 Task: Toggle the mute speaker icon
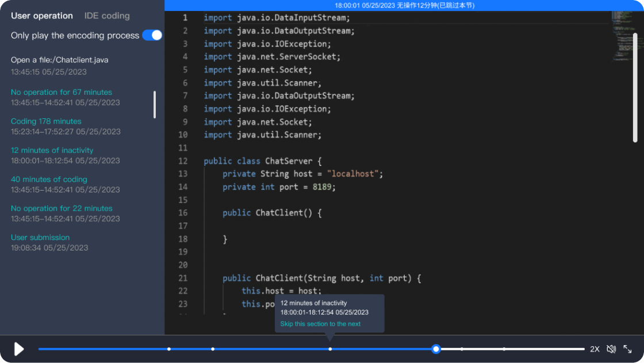pos(611,349)
